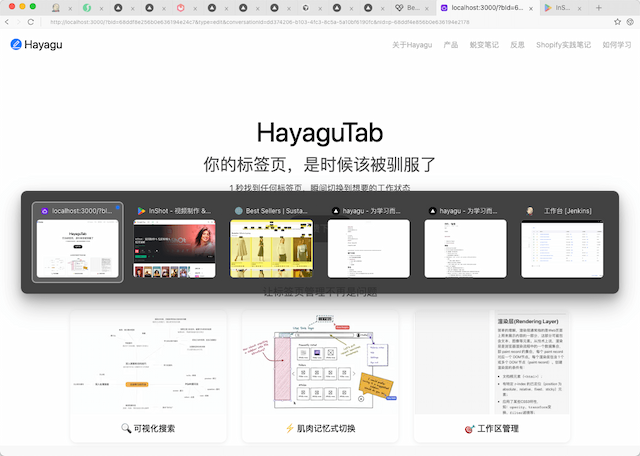This screenshot has height=456, width=640.
Task: Open the 工作区管理 feature card image
Action: coord(492,362)
